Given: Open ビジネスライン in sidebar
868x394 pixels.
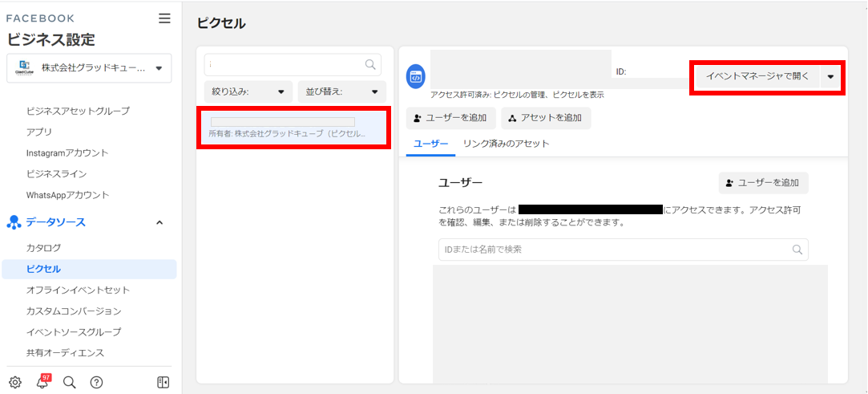Looking at the screenshot, I should (x=56, y=174).
